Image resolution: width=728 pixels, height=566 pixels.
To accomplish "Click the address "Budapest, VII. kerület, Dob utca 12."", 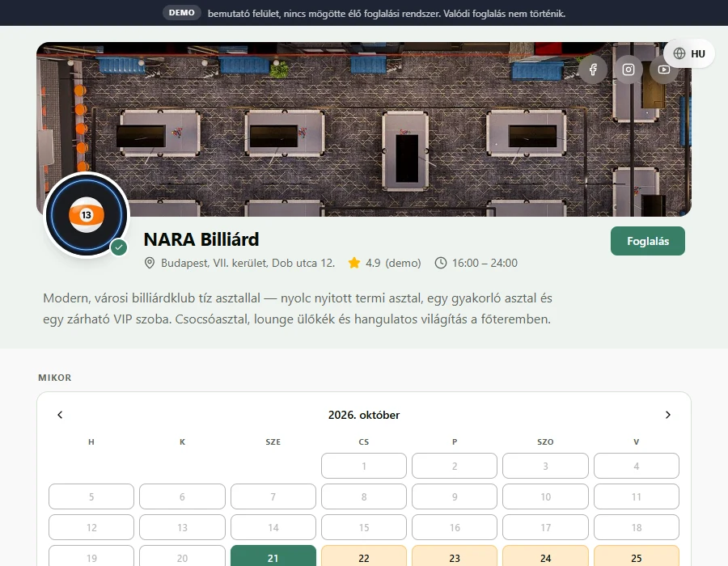I will 248,263.
